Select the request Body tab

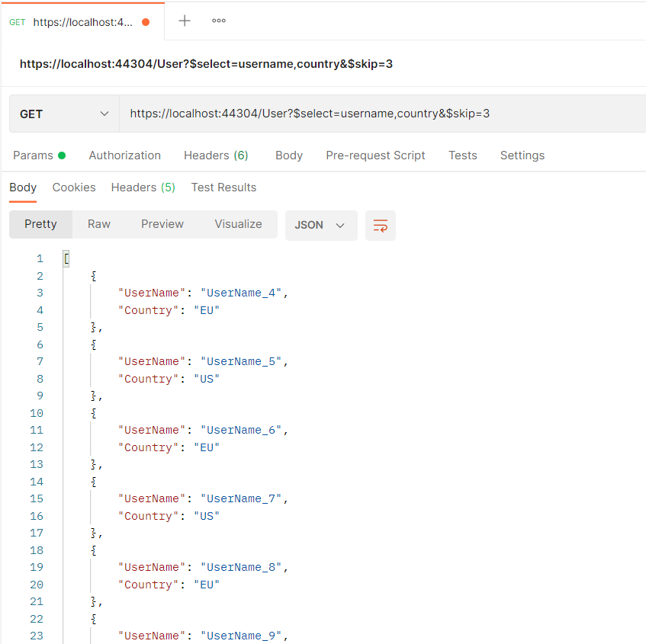point(288,155)
